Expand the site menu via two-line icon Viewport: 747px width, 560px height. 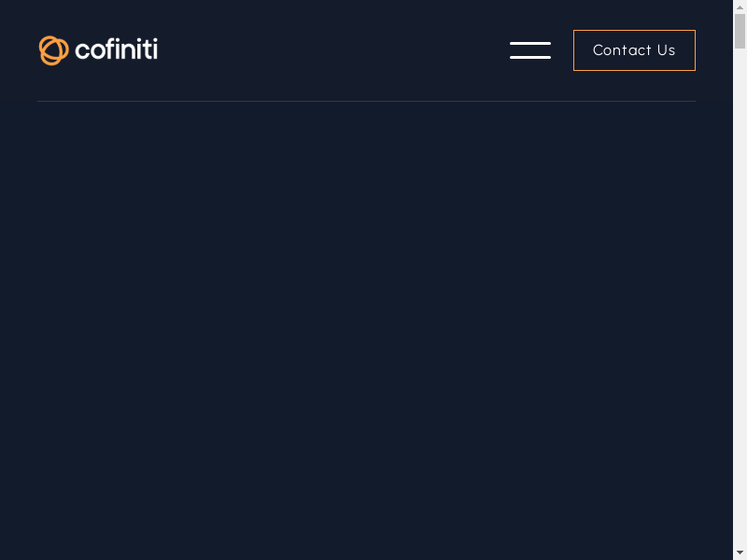click(529, 50)
